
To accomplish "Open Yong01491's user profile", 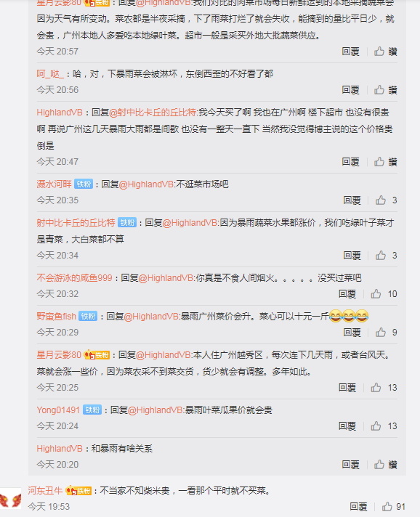I will click(58, 410).
